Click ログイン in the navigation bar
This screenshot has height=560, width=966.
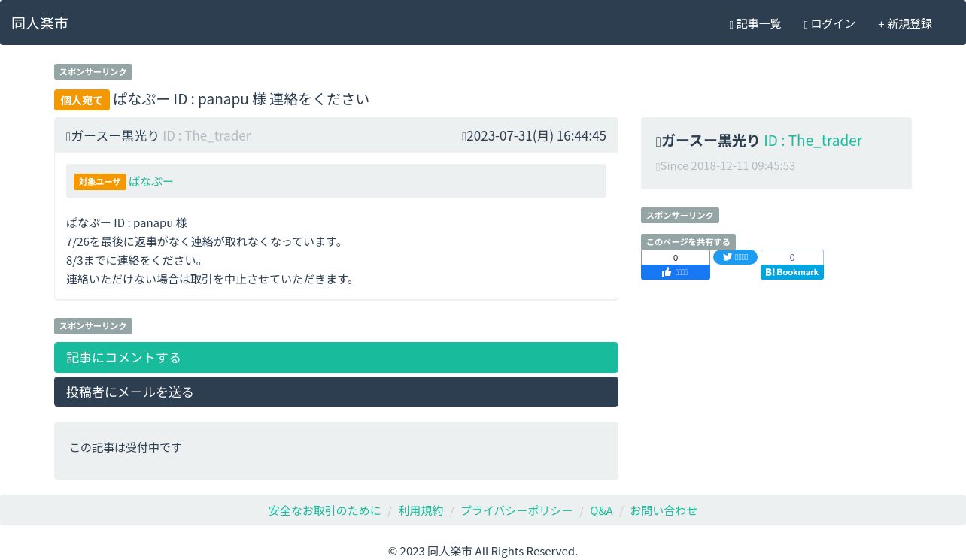pos(830,24)
